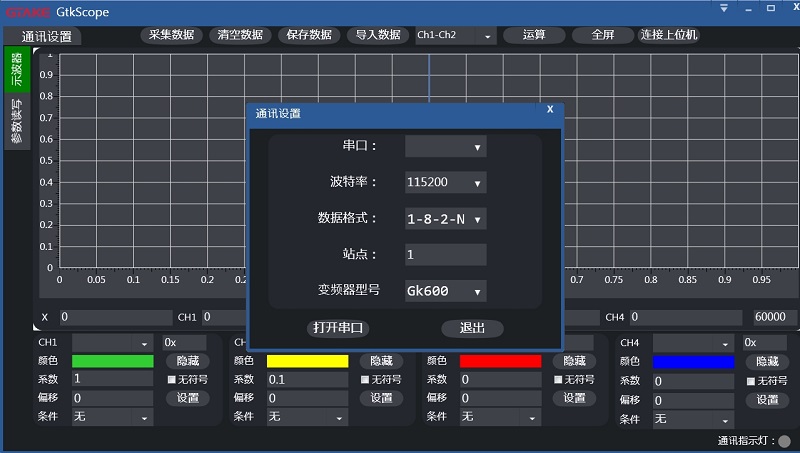Click CH4 偏移 input field

(693, 400)
